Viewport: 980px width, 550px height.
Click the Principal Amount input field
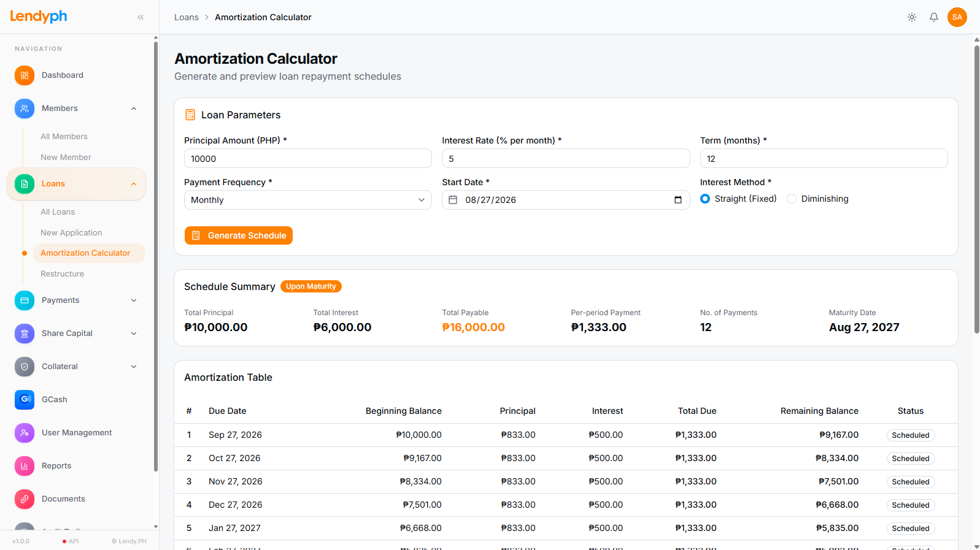(x=308, y=158)
